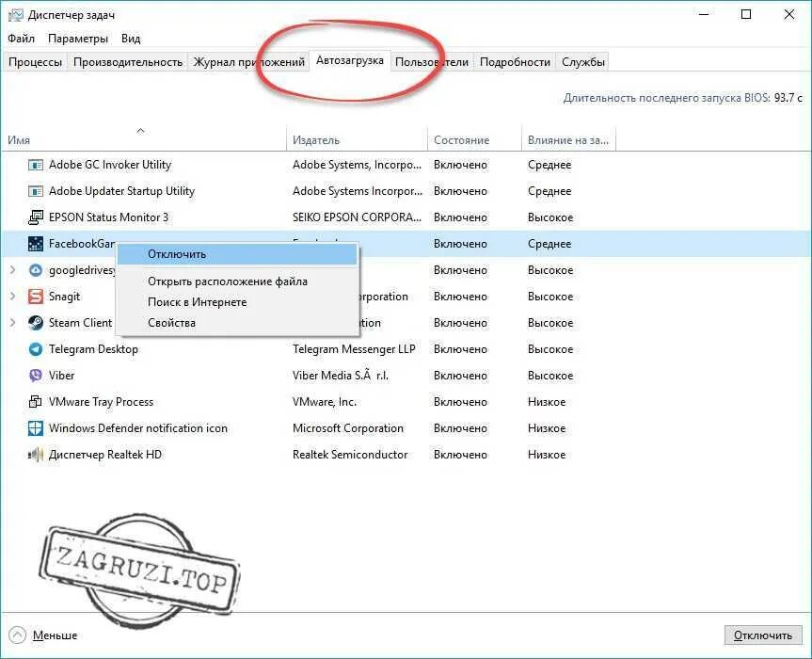
Task: Click publisher SEIKO EPSON CORPORA...
Action: point(357,217)
